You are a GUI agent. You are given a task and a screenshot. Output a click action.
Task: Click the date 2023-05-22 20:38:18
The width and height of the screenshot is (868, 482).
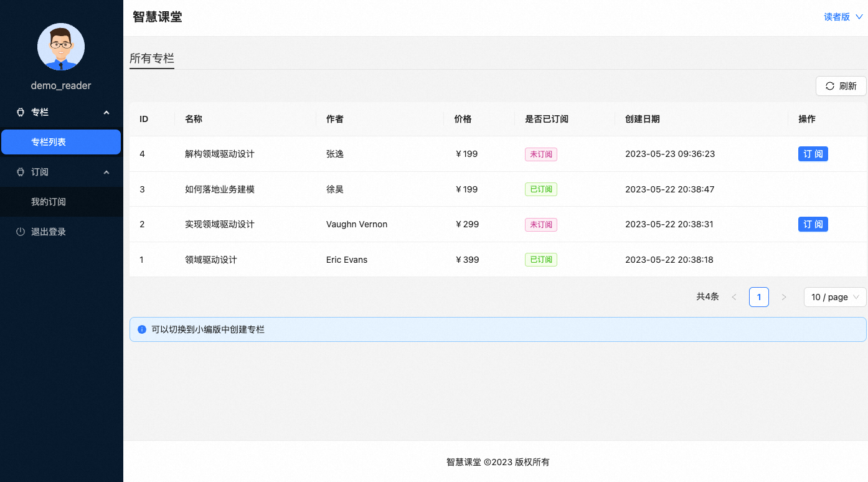click(x=669, y=260)
